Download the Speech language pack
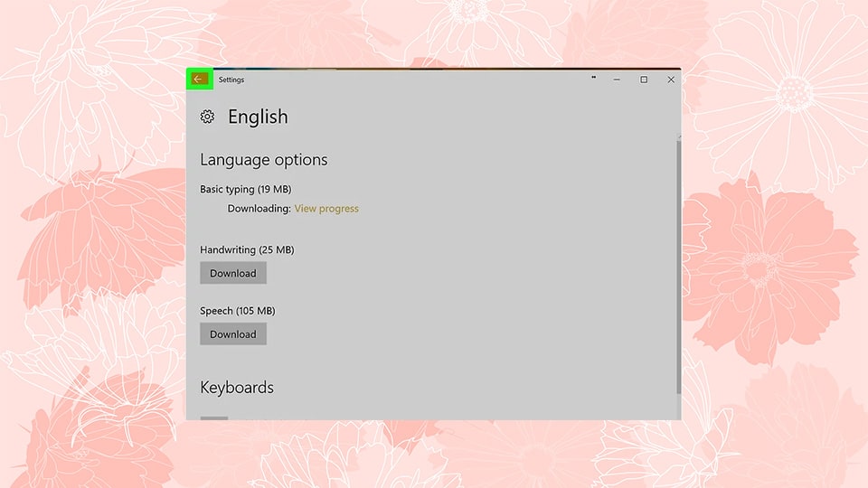This screenshot has width=868, height=488. [233, 334]
